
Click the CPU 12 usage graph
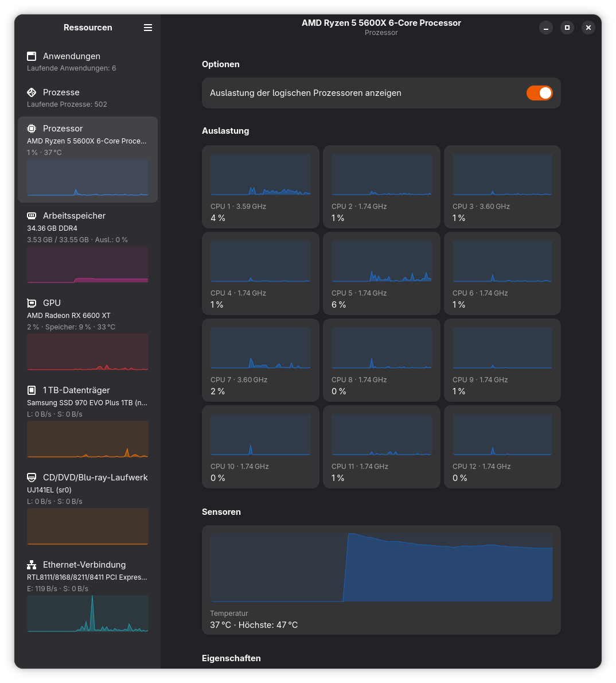pyautogui.click(x=502, y=434)
